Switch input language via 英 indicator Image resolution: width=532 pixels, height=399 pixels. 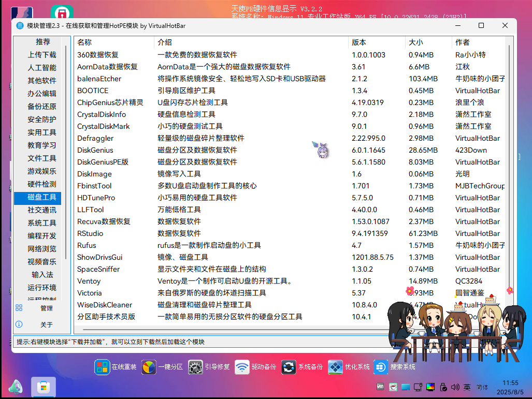pos(467,387)
